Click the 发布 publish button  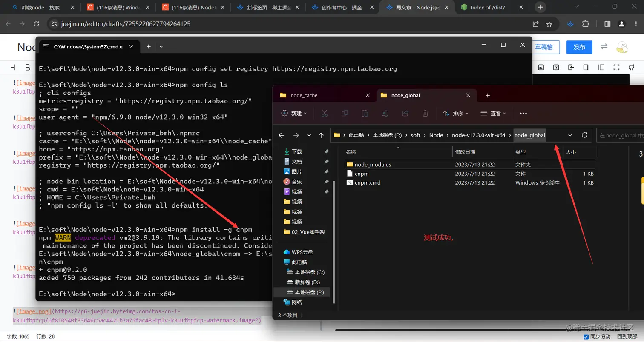click(579, 47)
